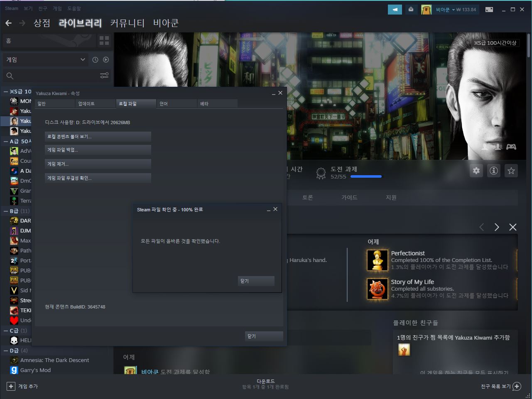Switch to 일반 tab in properties
This screenshot has width=532, height=399.
(x=54, y=104)
